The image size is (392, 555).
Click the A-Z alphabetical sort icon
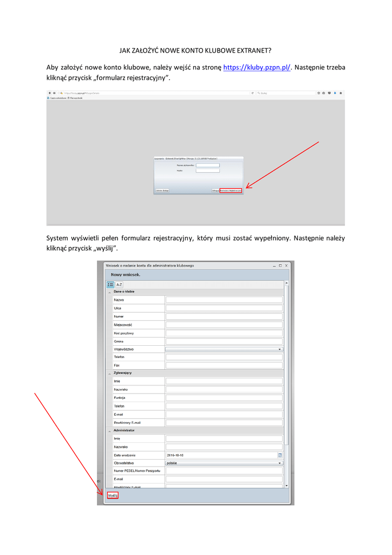click(119, 285)
